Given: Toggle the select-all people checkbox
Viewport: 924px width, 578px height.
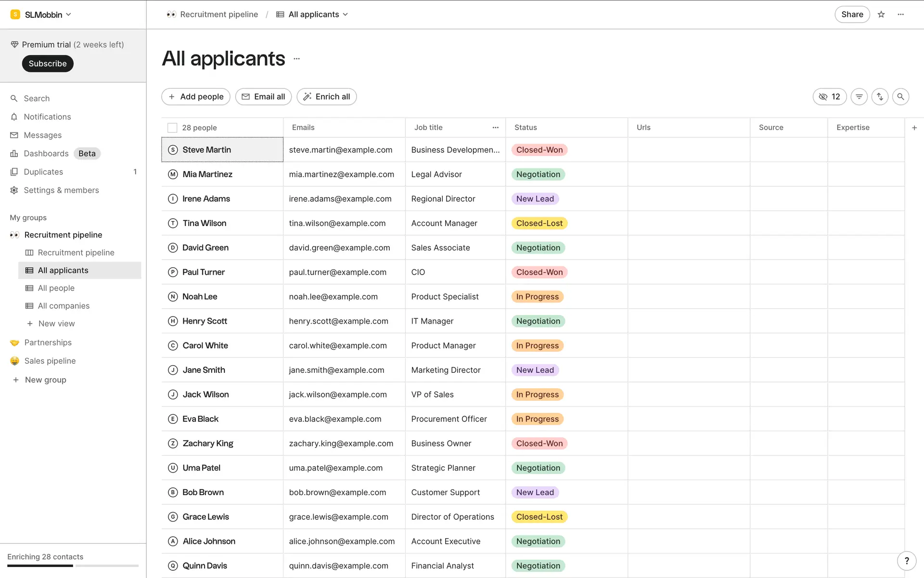Looking at the screenshot, I should coord(172,128).
